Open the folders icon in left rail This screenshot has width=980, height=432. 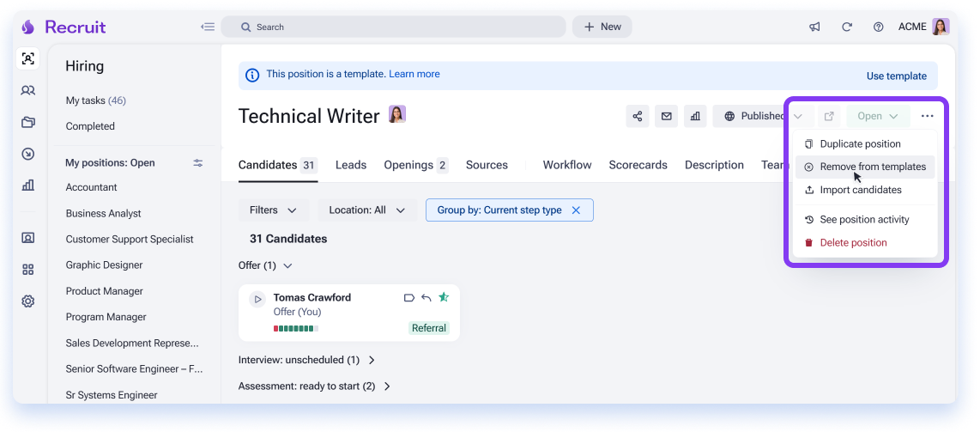pyautogui.click(x=27, y=122)
